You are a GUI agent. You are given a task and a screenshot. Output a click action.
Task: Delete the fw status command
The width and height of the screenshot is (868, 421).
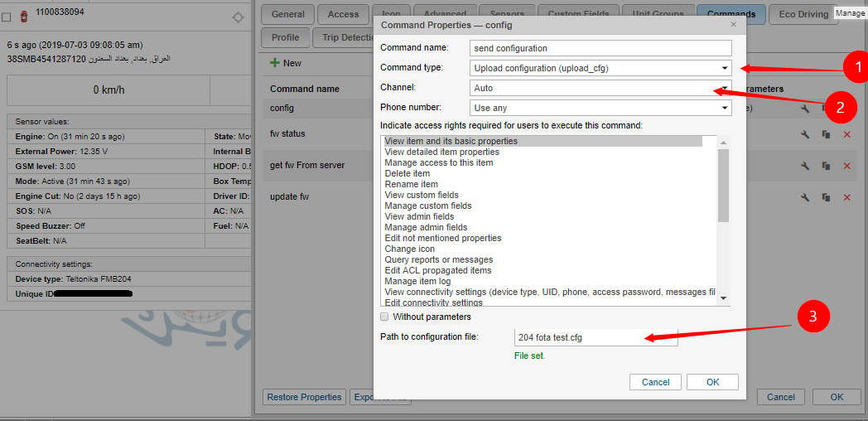846,134
